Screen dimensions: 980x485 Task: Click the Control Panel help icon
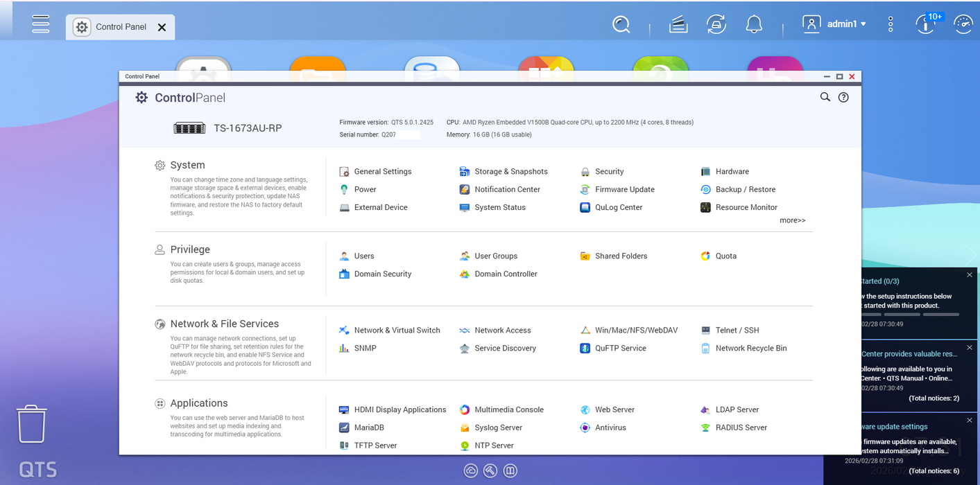pos(843,98)
